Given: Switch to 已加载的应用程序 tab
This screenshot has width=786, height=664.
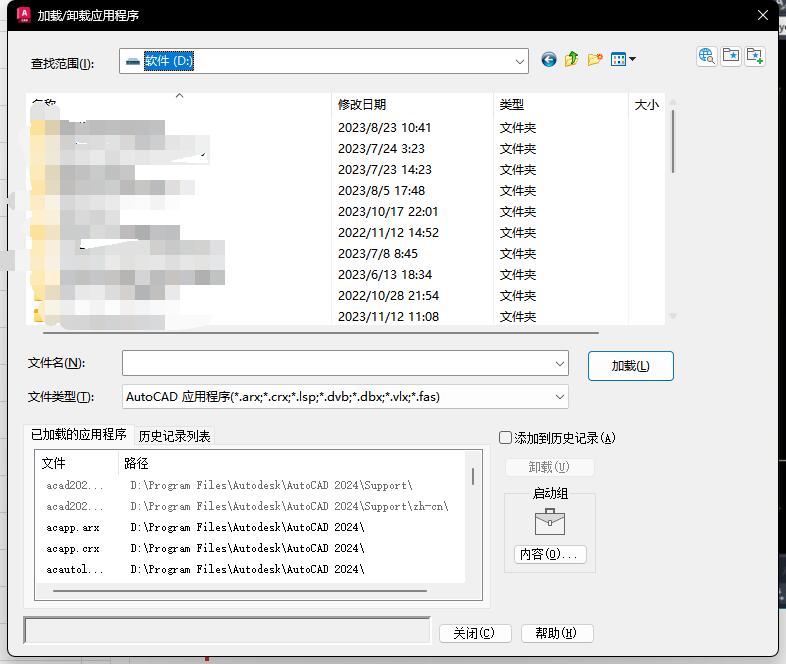Looking at the screenshot, I should coord(79,434).
